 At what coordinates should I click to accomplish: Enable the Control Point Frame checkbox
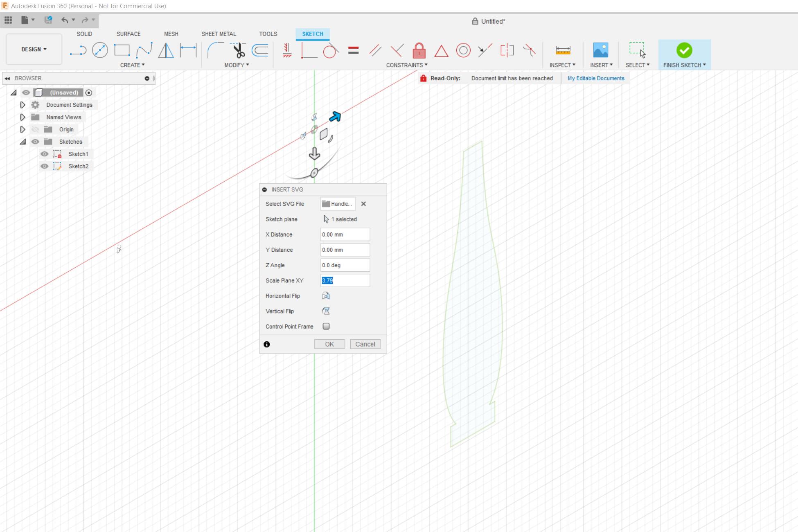[x=326, y=327]
